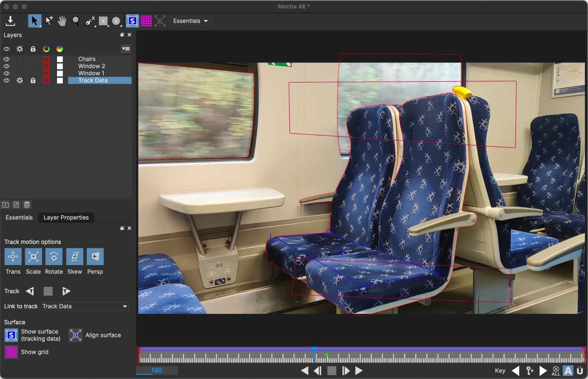Unlock the Track Data layer
Viewport: 588px width, 379px height.
click(x=33, y=80)
